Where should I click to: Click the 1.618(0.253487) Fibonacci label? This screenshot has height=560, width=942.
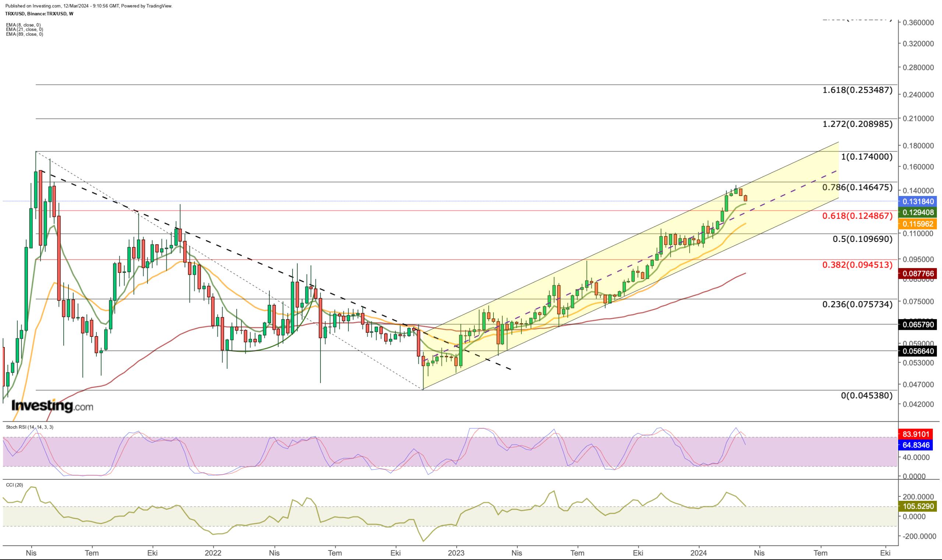pyautogui.click(x=857, y=90)
